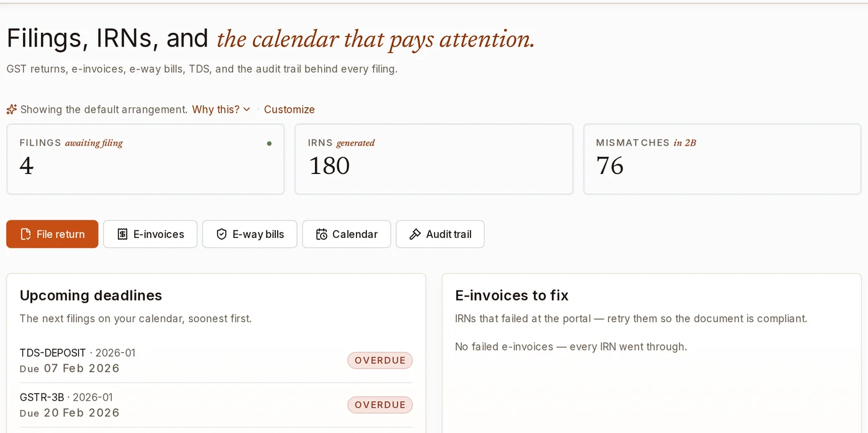Click the gavel icon on Audit trail
This screenshot has height=433, width=868.
[x=415, y=234]
